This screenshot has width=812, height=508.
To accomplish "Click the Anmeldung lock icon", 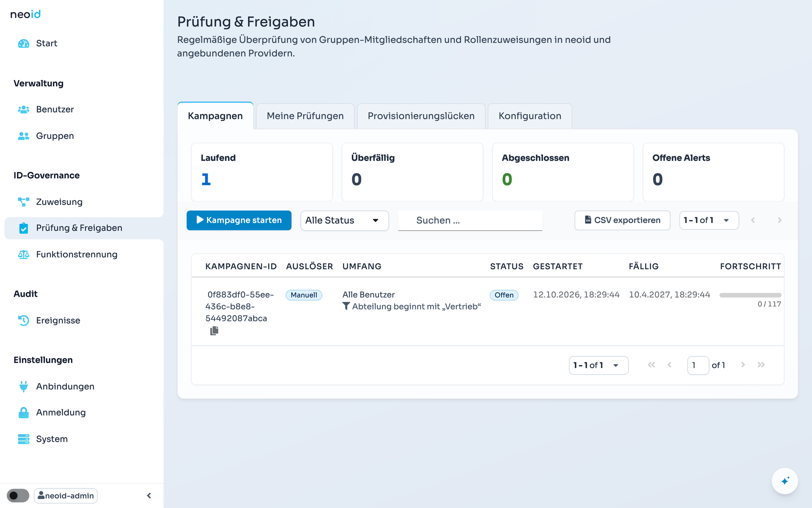I will tap(24, 413).
